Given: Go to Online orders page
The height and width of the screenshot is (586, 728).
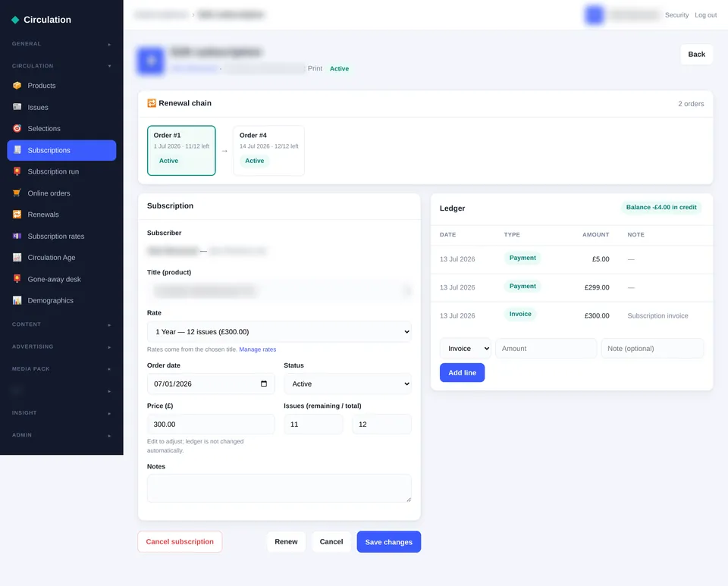Looking at the screenshot, I should (61, 193).
